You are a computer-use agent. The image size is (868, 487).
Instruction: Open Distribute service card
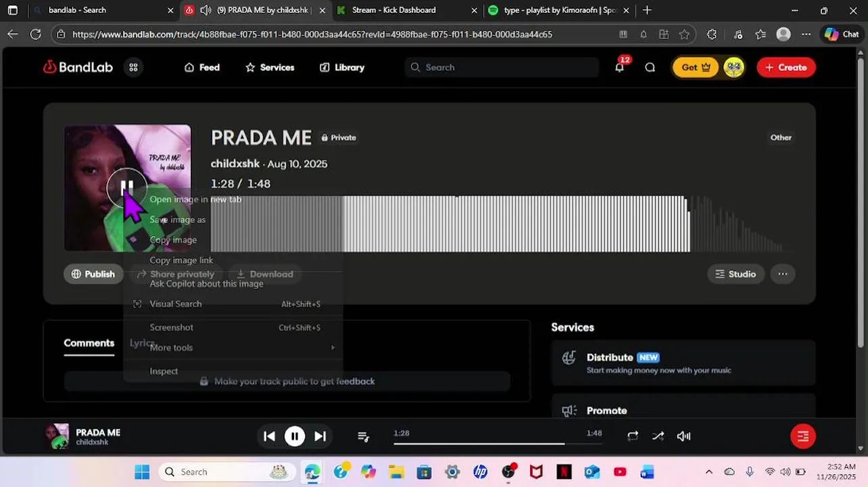coord(683,363)
